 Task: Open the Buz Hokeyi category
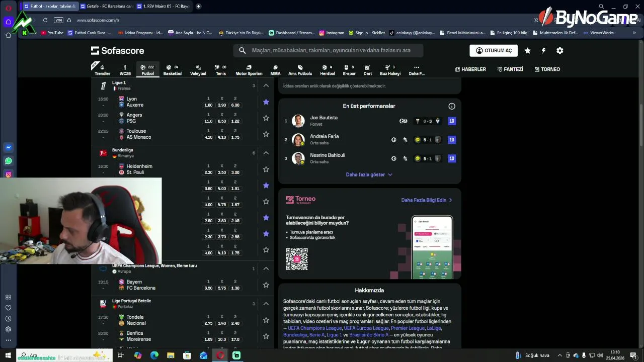pyautogui.click(x=390, y=69)
